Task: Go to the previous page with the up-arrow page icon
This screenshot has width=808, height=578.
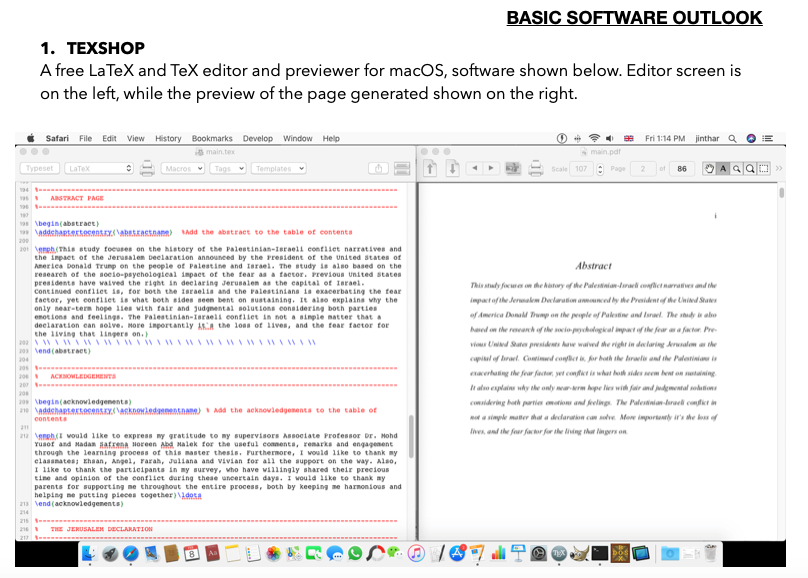Action: [x=430, y=168]
